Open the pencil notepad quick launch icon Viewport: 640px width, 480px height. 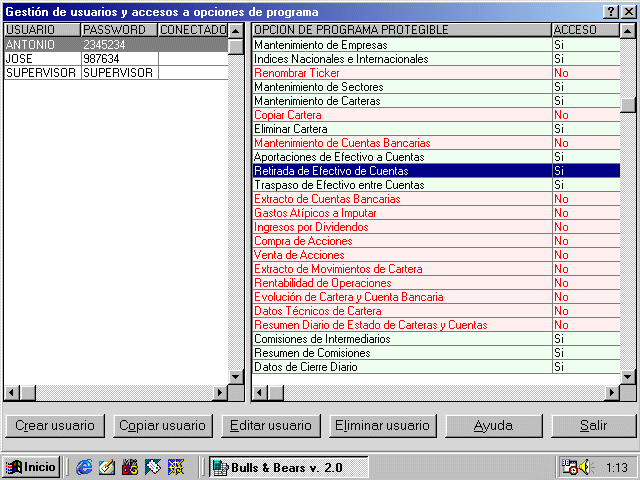coord(107,467)
